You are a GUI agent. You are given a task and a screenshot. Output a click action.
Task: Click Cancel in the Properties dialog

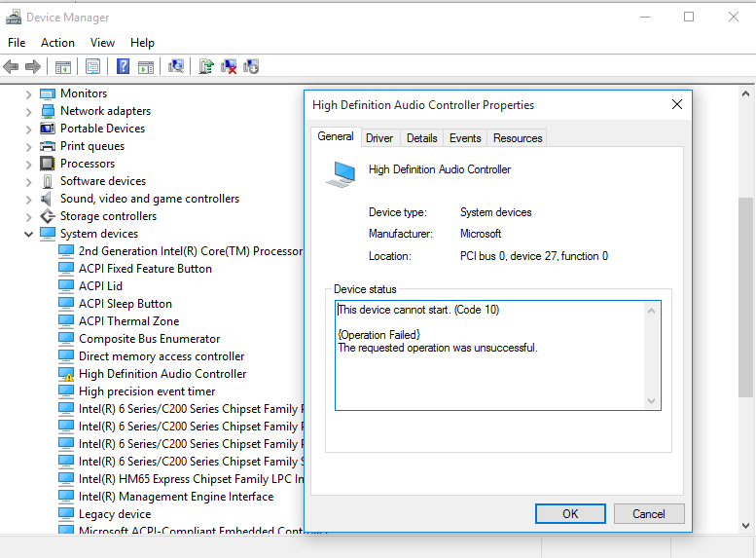(649, 513)
